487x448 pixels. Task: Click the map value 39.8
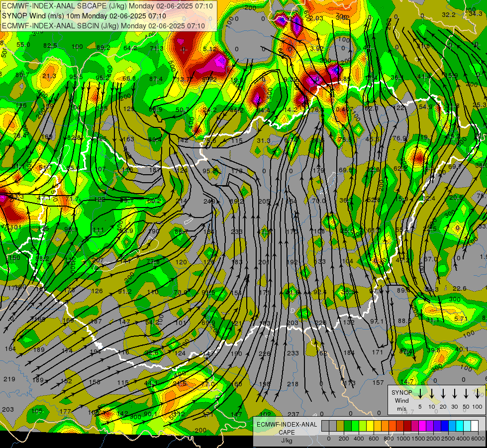434,350
